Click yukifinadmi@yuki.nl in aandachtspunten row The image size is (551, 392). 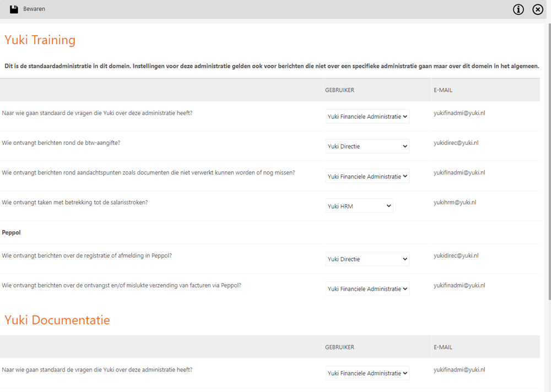(x=460, y=172)
